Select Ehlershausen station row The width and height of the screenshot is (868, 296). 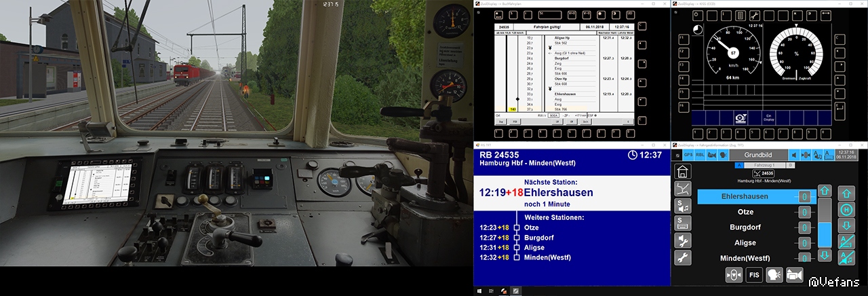[x=757, y=196]
